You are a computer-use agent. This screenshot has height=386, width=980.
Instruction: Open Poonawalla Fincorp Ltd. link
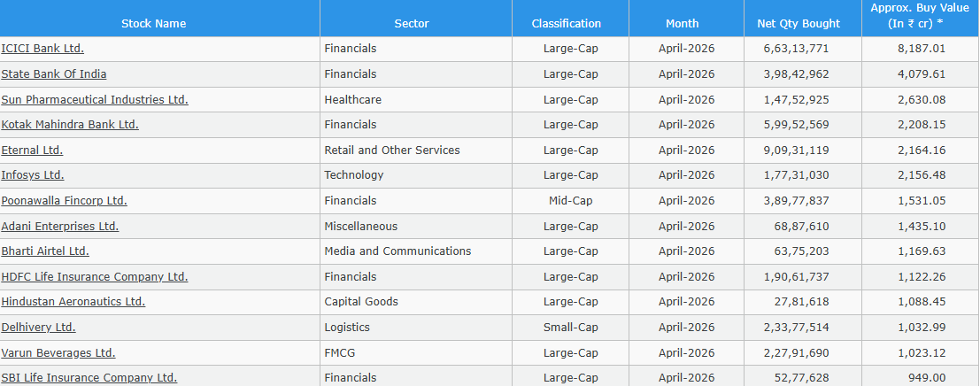(65, 200)
